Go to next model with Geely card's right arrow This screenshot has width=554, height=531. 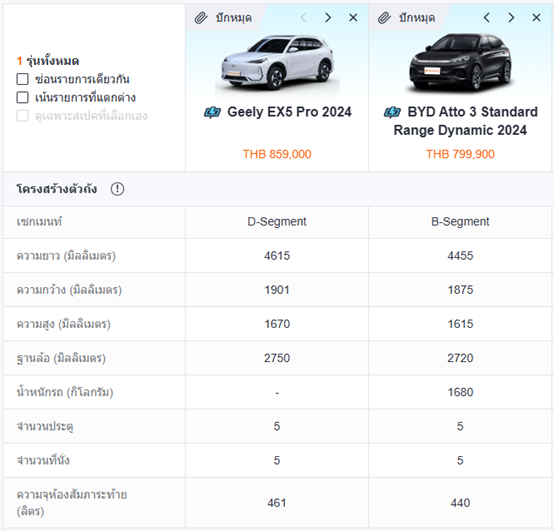[x=328, y=17]
